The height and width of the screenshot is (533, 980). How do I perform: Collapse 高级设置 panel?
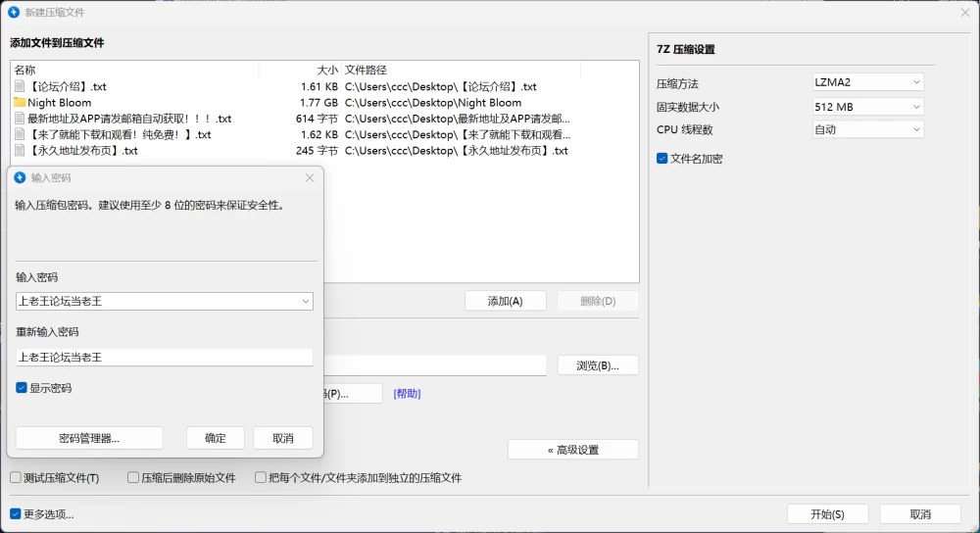point(573,450)
